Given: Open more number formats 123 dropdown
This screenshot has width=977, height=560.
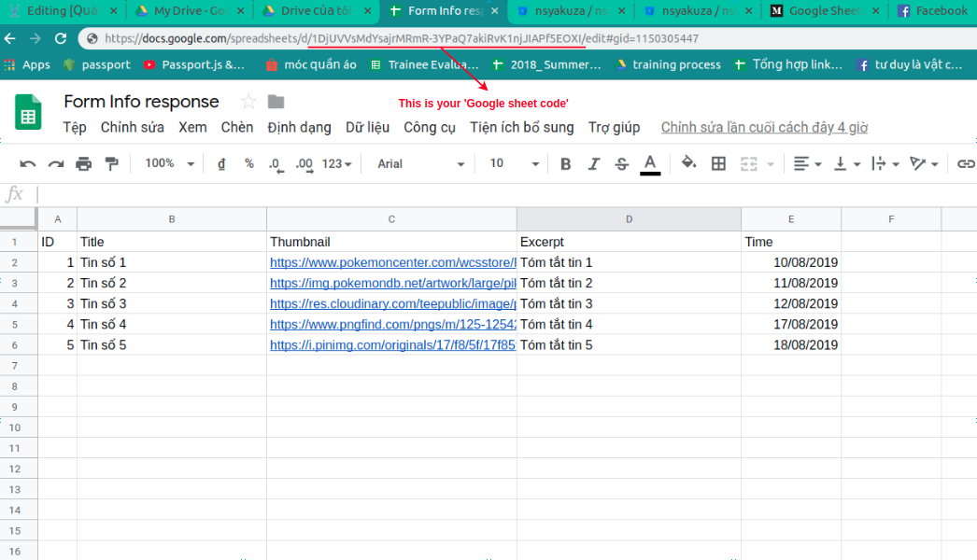Looking at the screenshot, I should (x=336, y=164).
